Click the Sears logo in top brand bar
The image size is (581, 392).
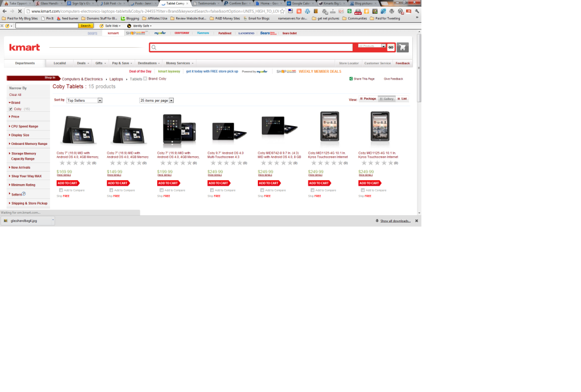click(92, 34)
